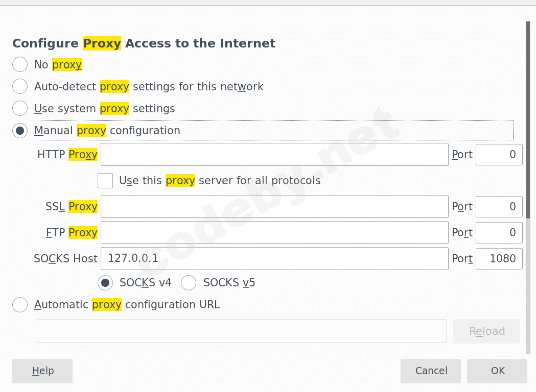Select the SOCKS v4 radio button
Image resolution: width=536 pixels, height=392 pixels.
(105, 282)
